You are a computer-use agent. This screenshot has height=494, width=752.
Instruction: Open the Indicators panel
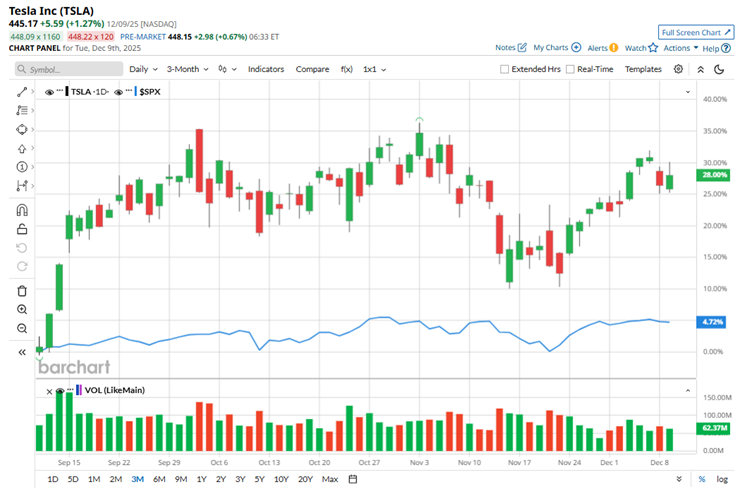pos(266,69)
